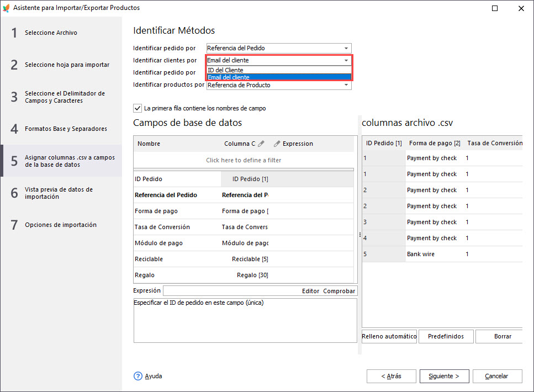Choose Email del cliente from the list
This screenshot has height=392, width=534.
279,77
